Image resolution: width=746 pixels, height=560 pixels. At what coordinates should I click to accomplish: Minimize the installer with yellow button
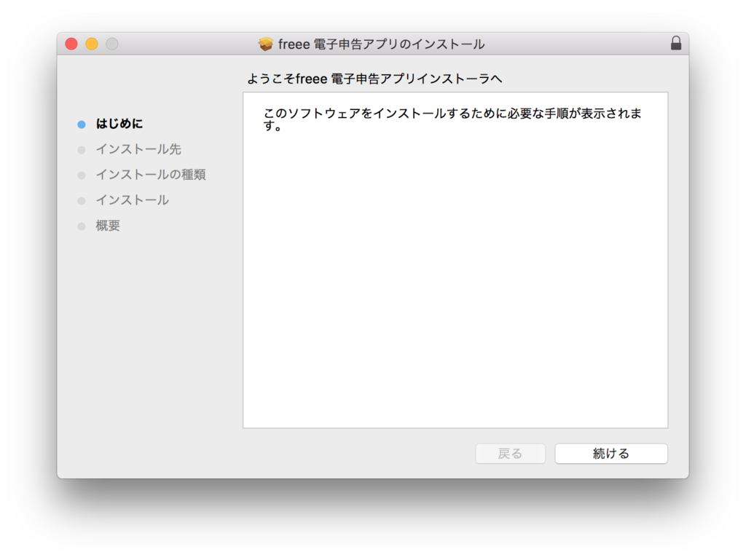click(x=92, y=44)
